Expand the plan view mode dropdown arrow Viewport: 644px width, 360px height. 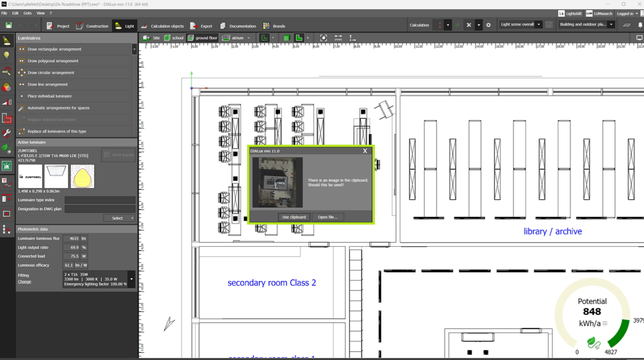tap(273, 38)
